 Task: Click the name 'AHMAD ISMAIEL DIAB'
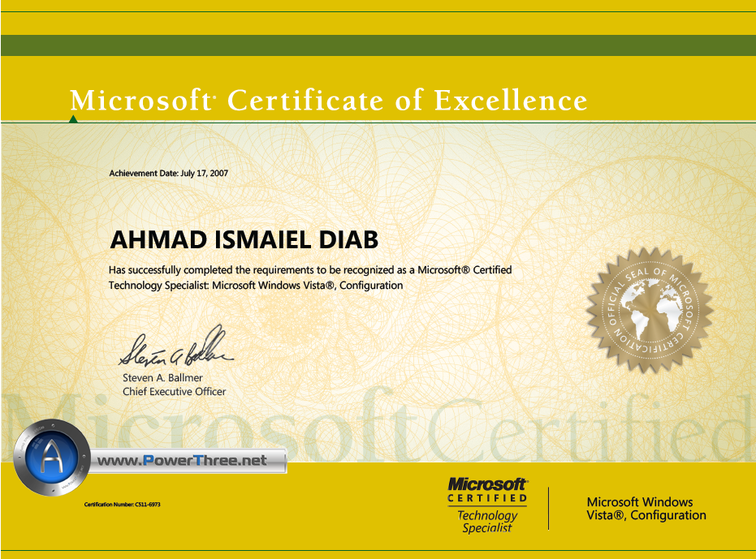(x=244, y=240)
